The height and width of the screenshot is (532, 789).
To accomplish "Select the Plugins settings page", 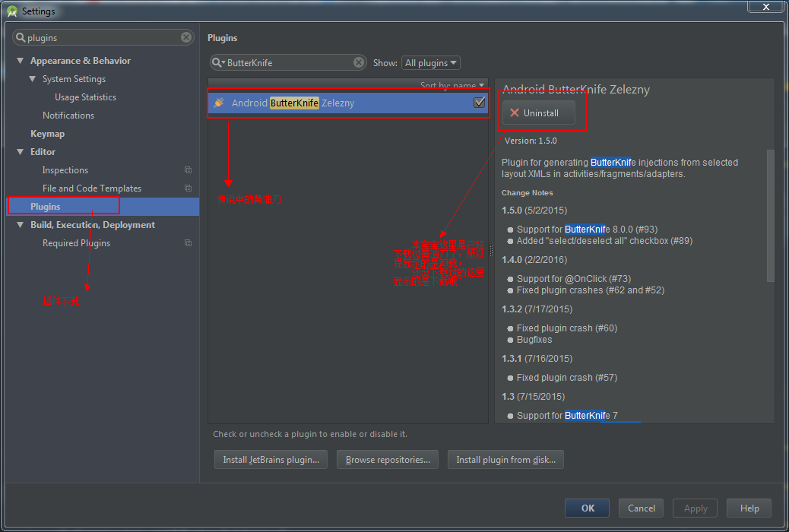I will click(x=103, y=207).
